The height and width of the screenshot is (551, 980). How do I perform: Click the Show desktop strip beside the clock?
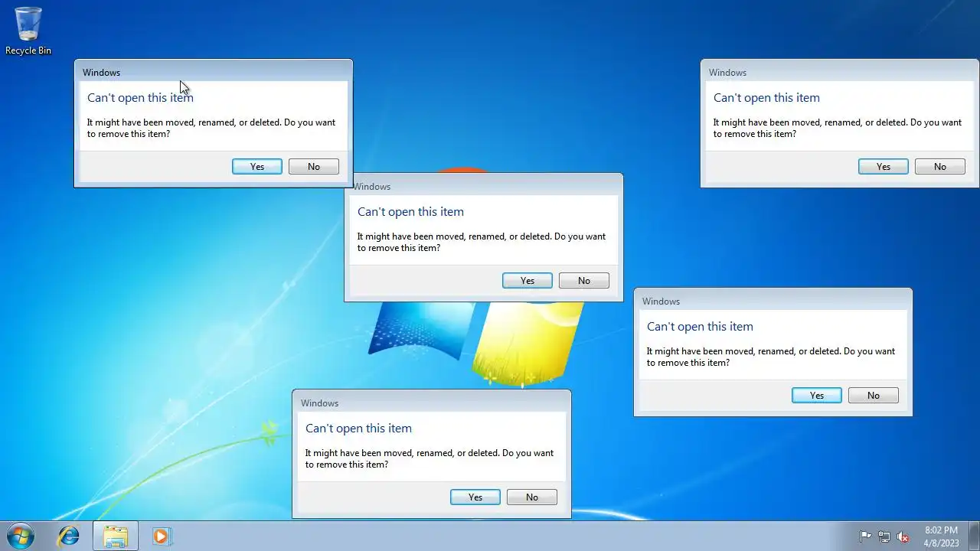[x=974, y=536]
